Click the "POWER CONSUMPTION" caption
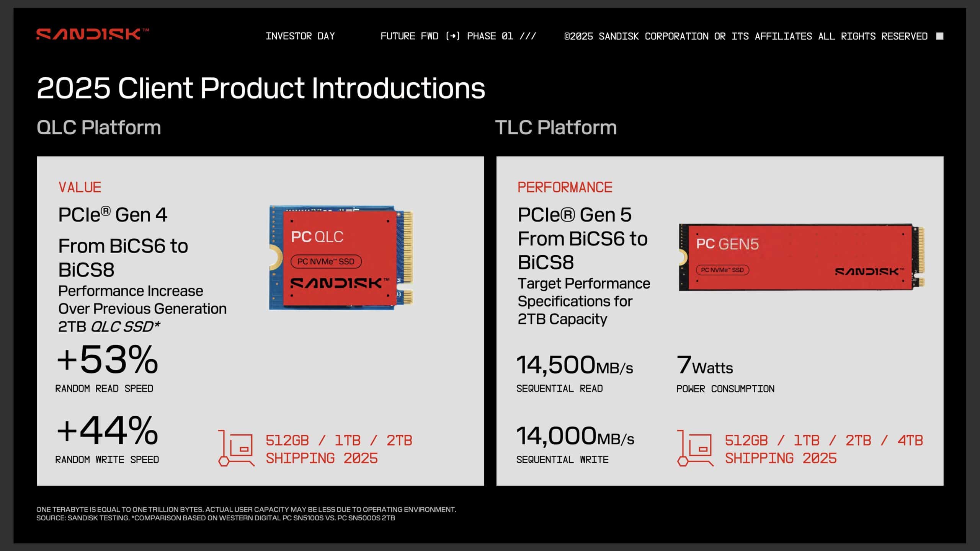Viewport: 980px width, 551px height. coord(725,389)
